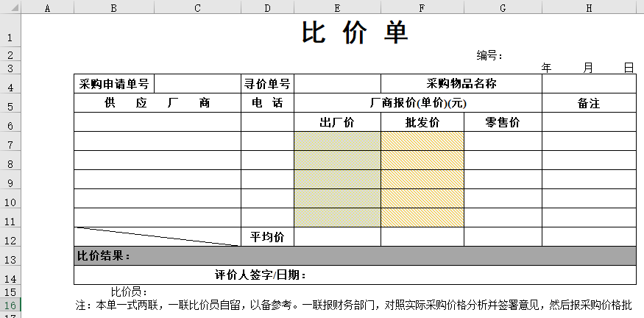This screenshot has height=318, width=644.
Task: Select the 零售价 column heading cell
Action: 503,122
